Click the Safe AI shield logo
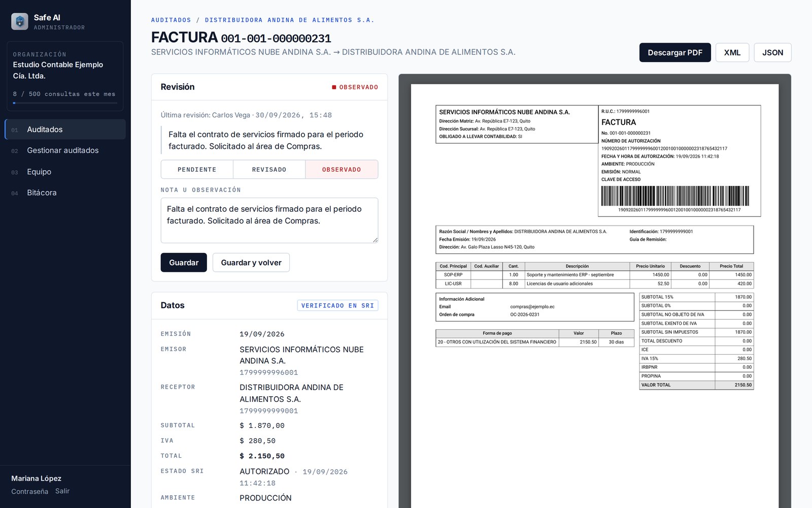 [x=20, y=21]
